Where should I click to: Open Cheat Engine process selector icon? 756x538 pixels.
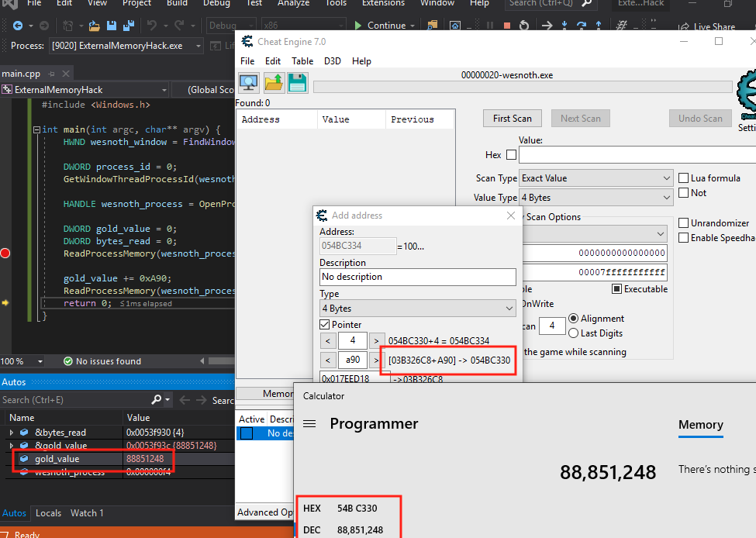[x=249, y=82]
